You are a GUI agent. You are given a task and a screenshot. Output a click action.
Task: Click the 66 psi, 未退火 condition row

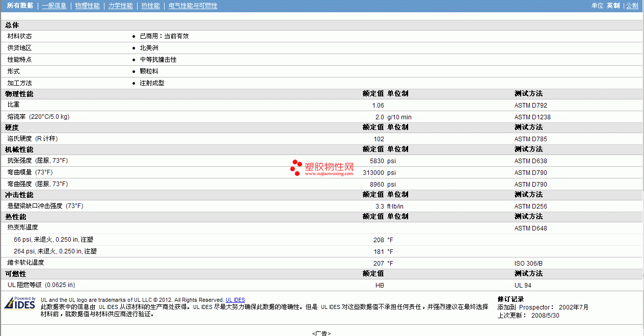click(53, 240)
